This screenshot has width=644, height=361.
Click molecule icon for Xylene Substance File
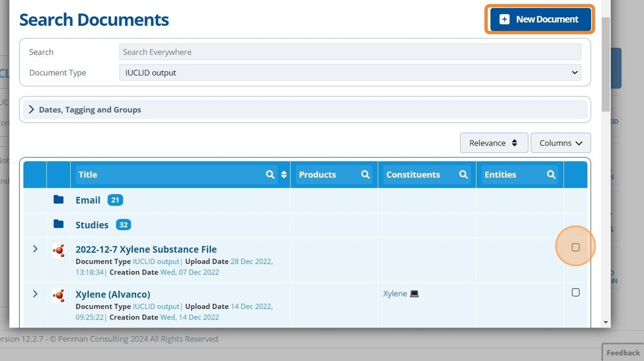59,250
